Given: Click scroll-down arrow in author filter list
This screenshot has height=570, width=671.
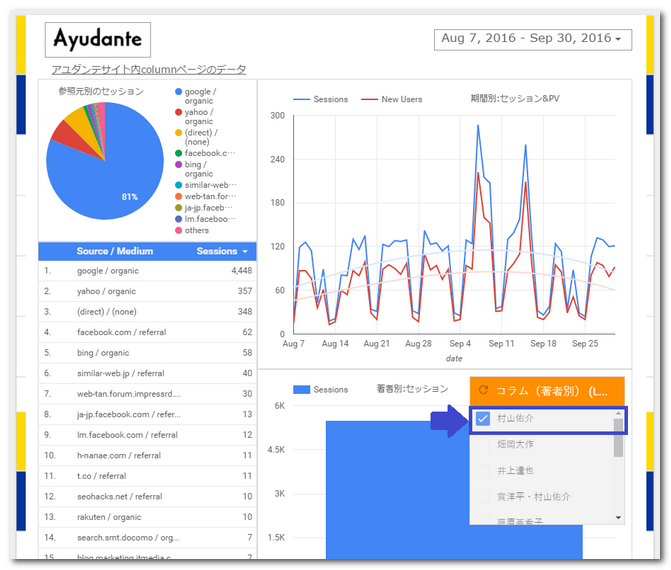Looking at the screenshot, I should pyautogui.click(x=618, y=518).
